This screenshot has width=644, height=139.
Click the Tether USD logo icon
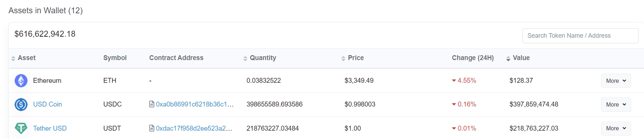[21, 128]
